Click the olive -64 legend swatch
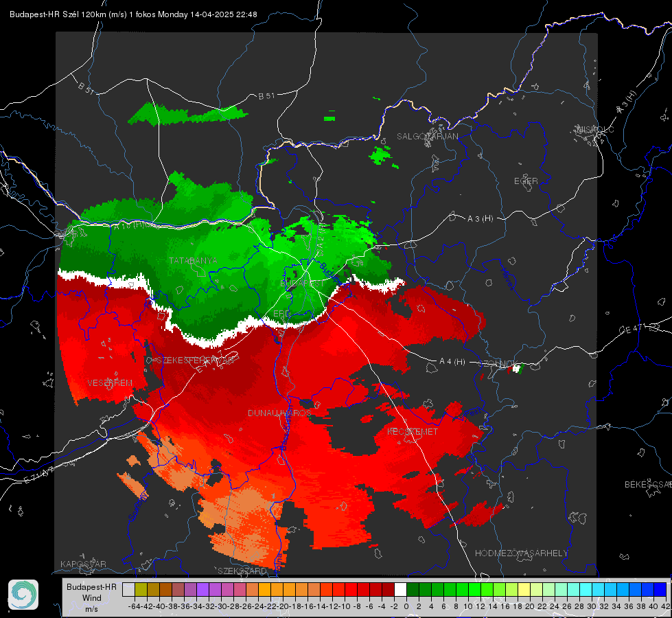Screen dimensions: 672x618 point(141,589)
